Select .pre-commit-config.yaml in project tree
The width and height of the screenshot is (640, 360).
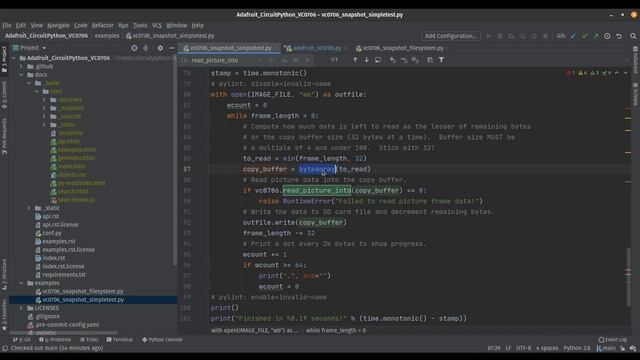click(67, 324)
